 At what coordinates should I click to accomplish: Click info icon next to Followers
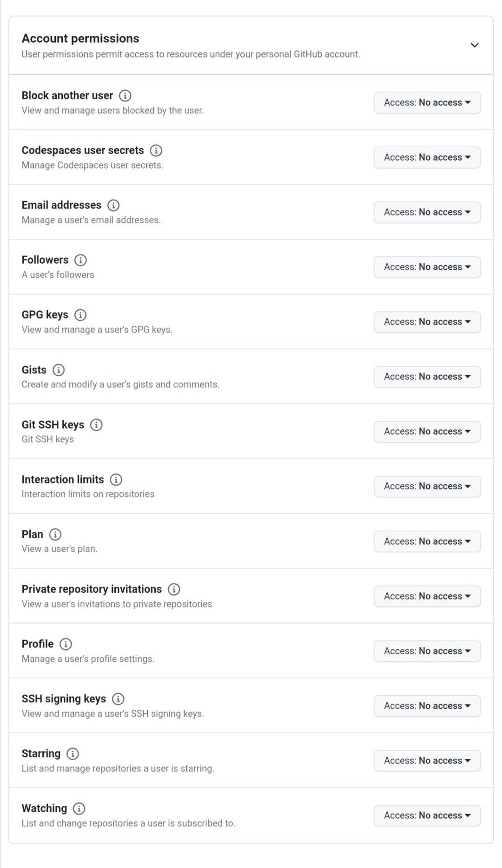click(x=80, y=260)
